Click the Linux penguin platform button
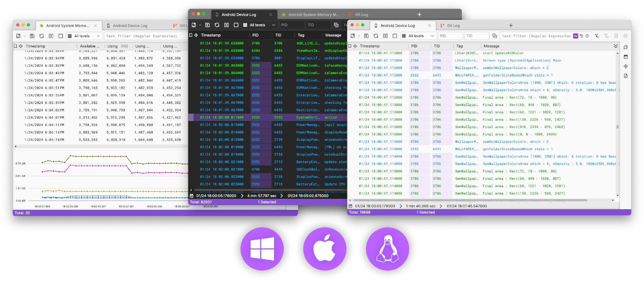Image resolution: width=644 pixels, height=285 pixels. (387, 249)
